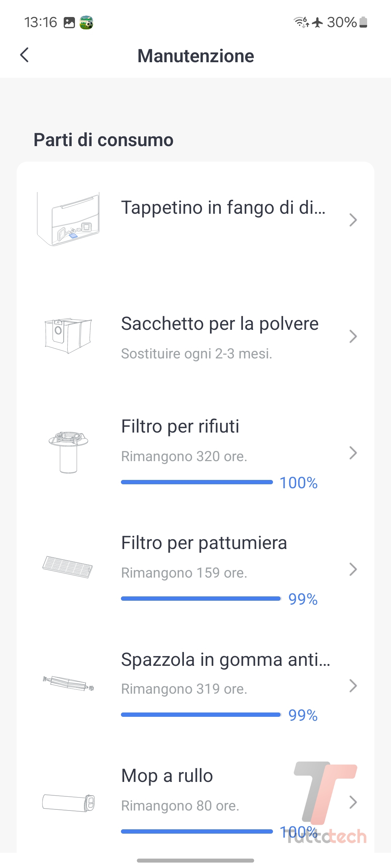
Task: Open Filtro per pattumiera chevron arrow
Action: coord(353,569)
